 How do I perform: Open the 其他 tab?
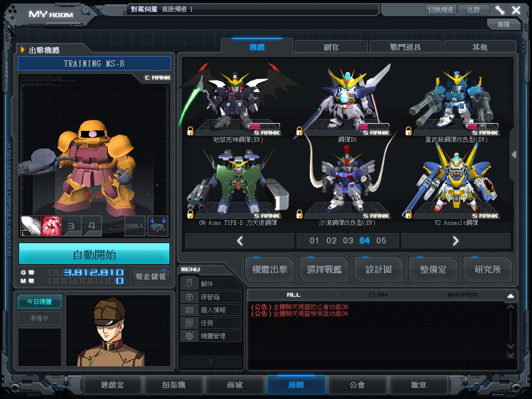click(x=480, y=47)
